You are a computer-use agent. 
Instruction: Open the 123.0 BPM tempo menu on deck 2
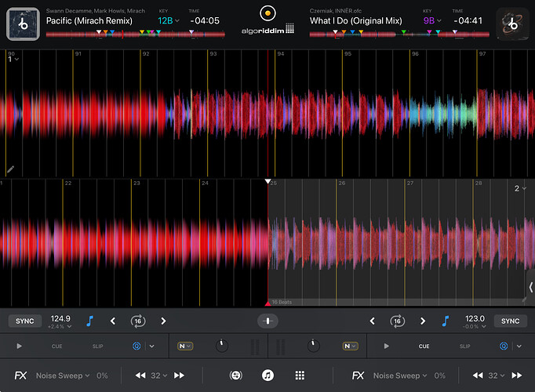pyautogui.click(x=475, y=321)
